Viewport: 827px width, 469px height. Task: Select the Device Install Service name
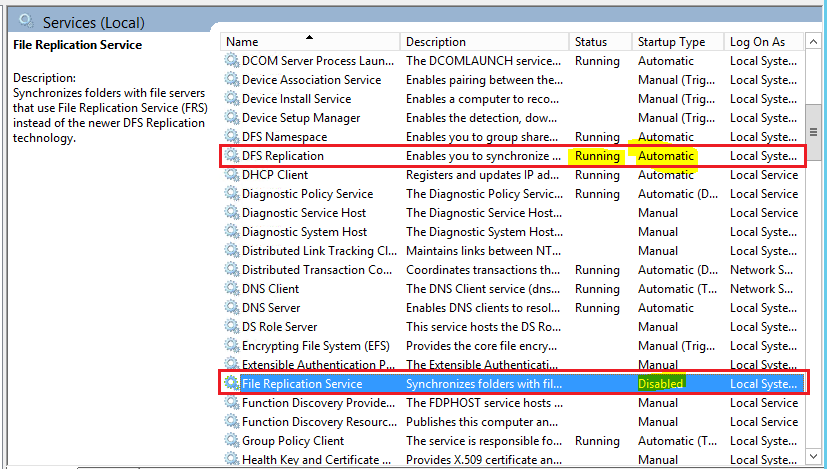(296, 99)
